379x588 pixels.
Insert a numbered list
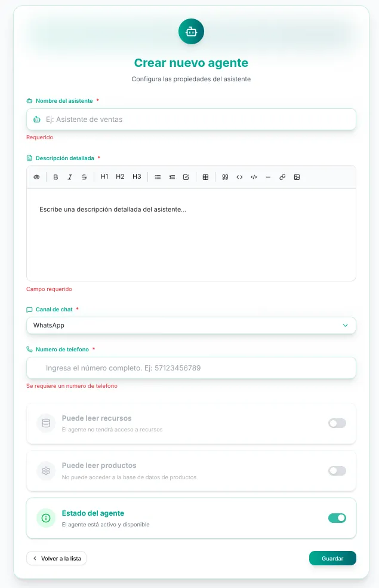tap(172, 177)
